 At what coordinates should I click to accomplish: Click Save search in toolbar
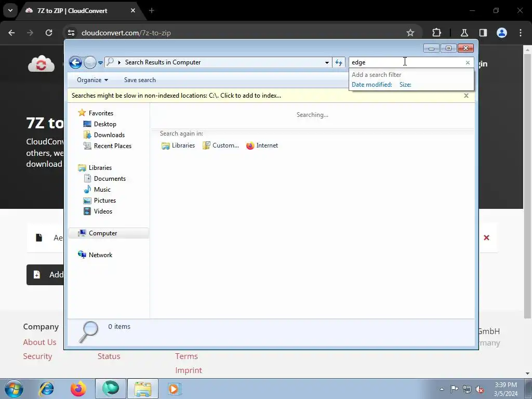click(x=140, y=80)
